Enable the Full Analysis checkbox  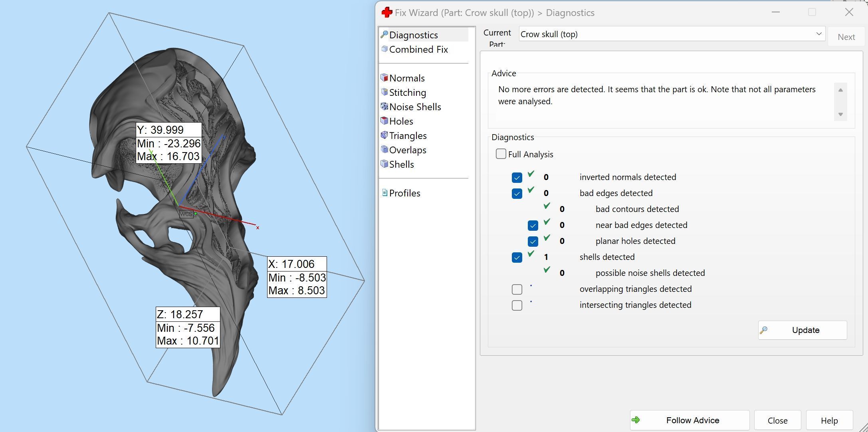[501, 154]
